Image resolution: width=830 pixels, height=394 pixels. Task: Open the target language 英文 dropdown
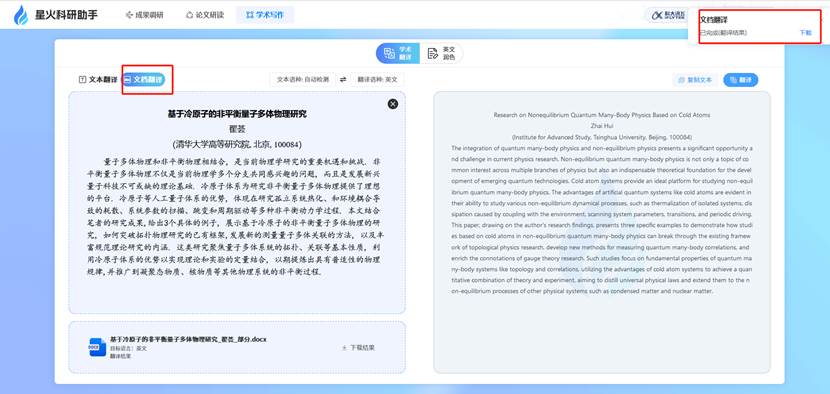(x=377, y=79)
